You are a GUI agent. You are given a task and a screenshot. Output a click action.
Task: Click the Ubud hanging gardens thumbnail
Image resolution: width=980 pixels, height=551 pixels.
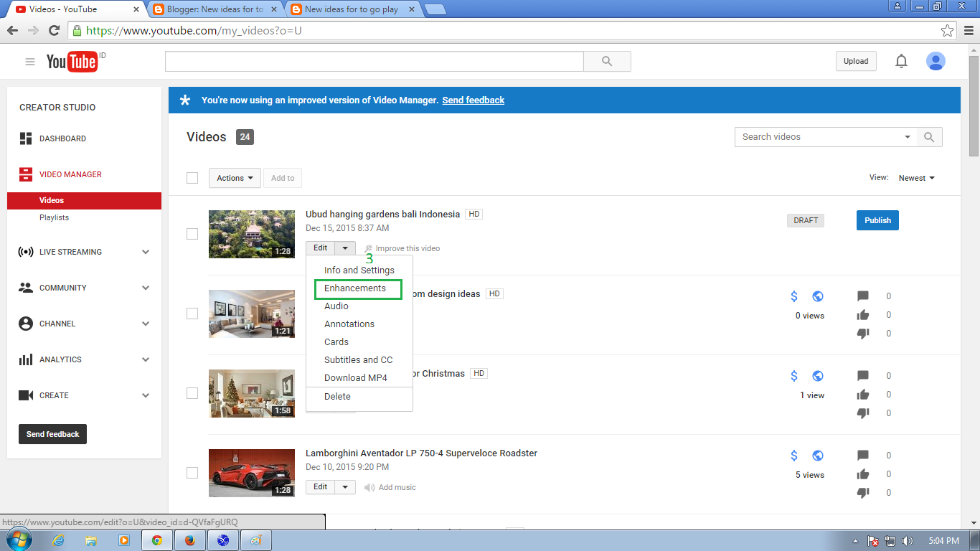(x=252, y=234)
